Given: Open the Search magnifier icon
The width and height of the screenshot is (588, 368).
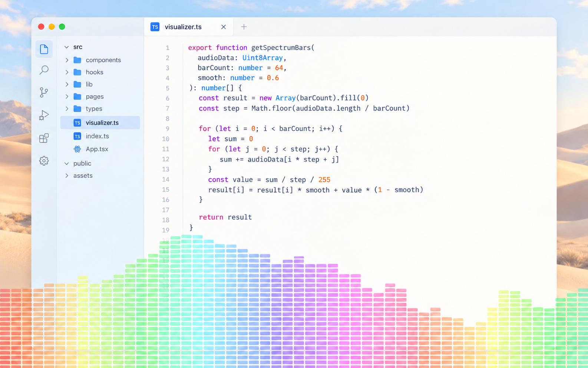Looking at the screenshot, I should point(44,70).
